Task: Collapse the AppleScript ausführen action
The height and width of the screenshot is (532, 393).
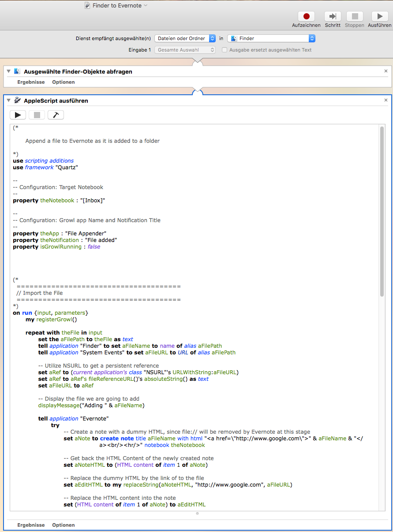Action: pos(8,100)
